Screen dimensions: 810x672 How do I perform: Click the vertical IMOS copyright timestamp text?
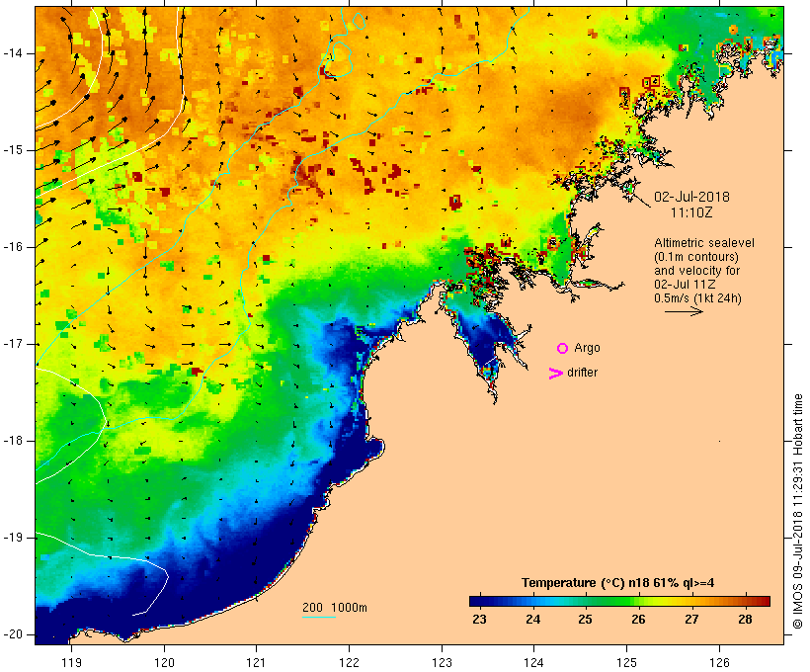[798, 512]
